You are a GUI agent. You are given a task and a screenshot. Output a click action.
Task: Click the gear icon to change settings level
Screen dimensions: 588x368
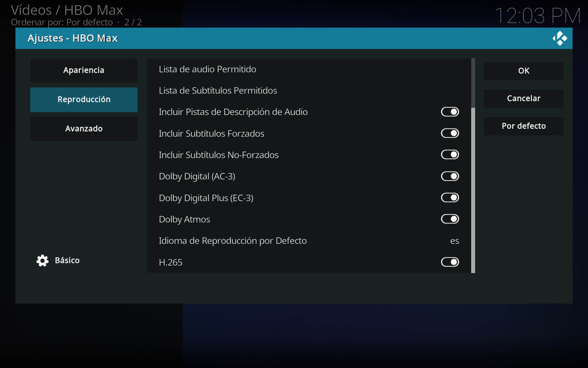pos(42,260)
